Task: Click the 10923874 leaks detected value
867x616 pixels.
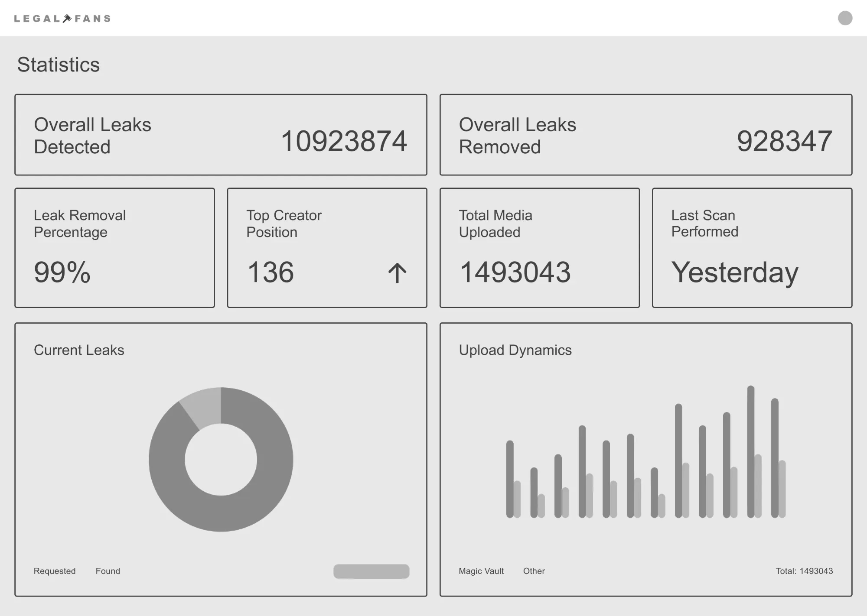Action: 344,141
